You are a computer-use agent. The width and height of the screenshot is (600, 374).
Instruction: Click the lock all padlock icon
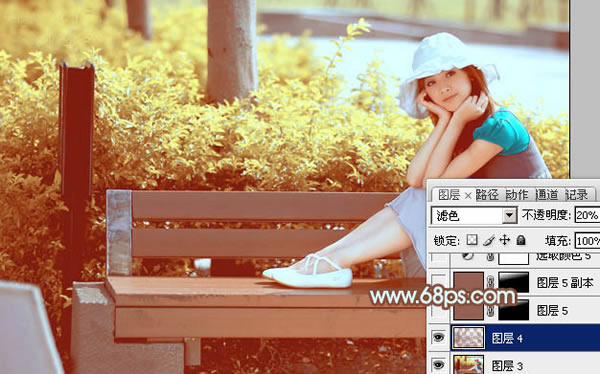click(x=521, y=240)
